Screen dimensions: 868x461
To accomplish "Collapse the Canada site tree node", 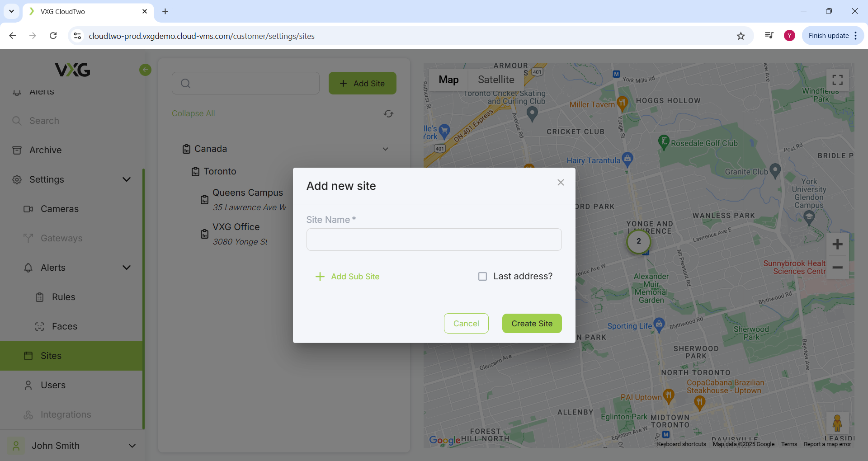I will (x=385, y=149).
